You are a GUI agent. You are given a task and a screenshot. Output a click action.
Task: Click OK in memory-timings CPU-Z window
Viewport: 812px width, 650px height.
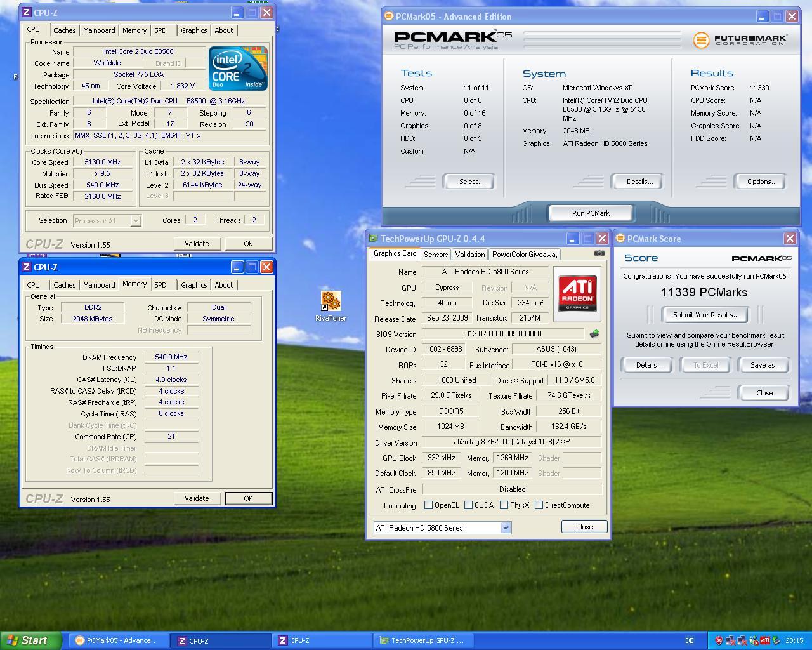[x=248, y=498]
